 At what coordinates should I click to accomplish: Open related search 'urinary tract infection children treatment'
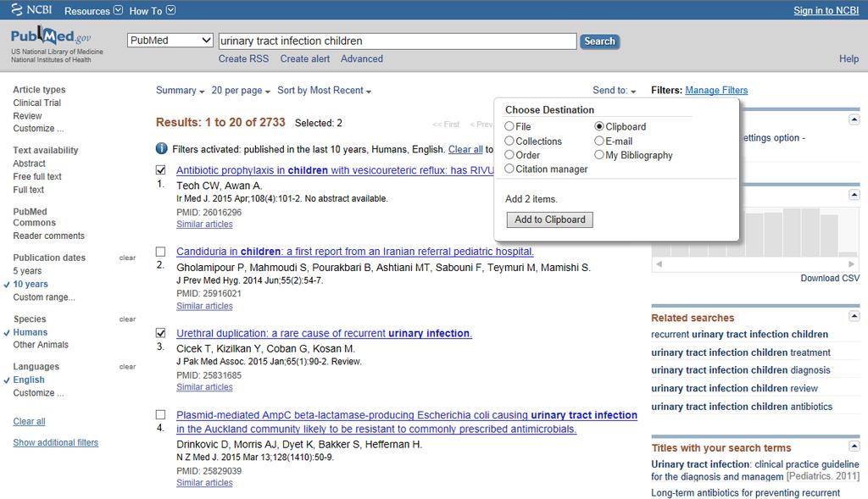click(x=741, y=352)
